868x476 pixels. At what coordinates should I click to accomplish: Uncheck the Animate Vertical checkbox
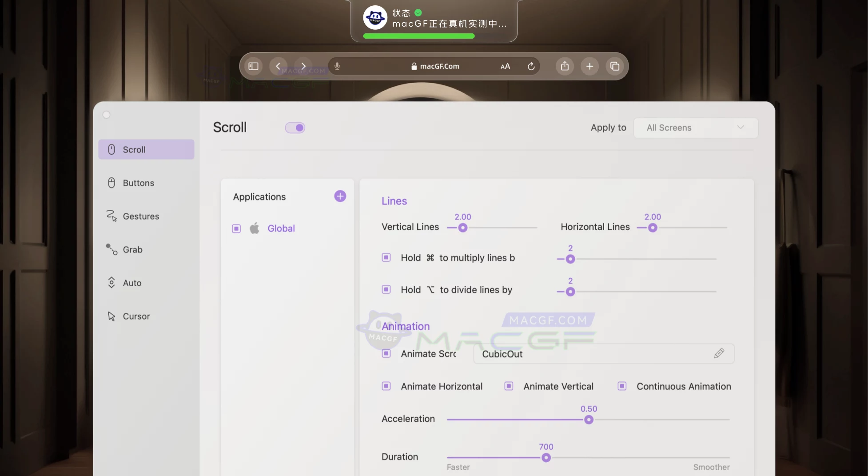[508, 386]
